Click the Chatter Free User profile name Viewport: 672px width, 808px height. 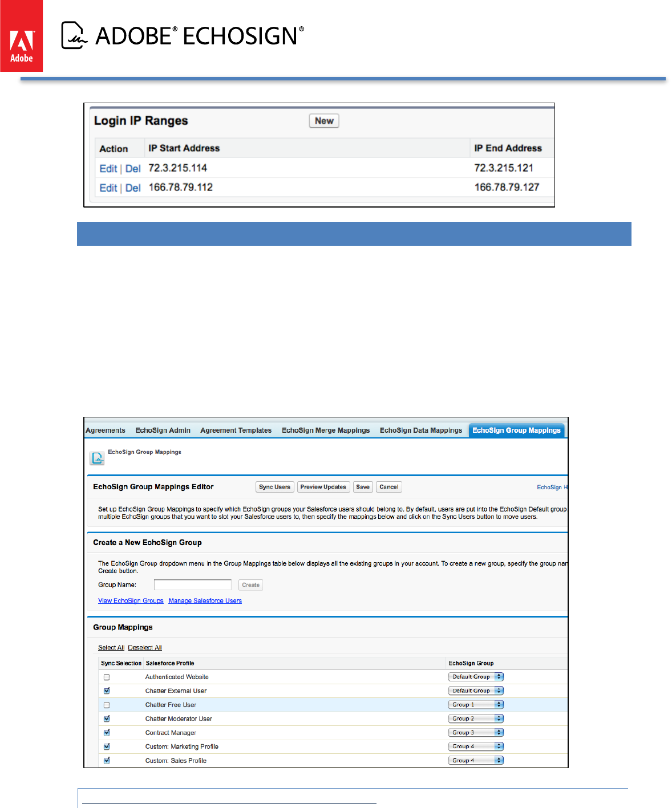[x=171, y=705]
